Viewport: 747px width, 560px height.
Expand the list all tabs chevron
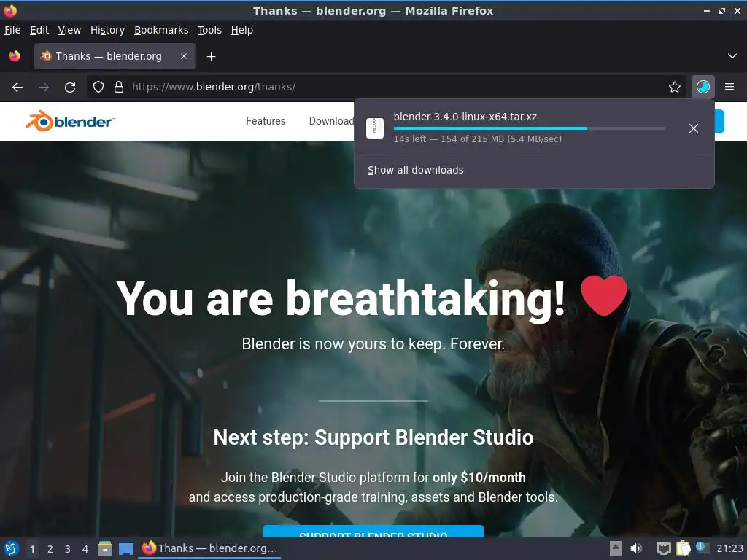pos(732,56)
